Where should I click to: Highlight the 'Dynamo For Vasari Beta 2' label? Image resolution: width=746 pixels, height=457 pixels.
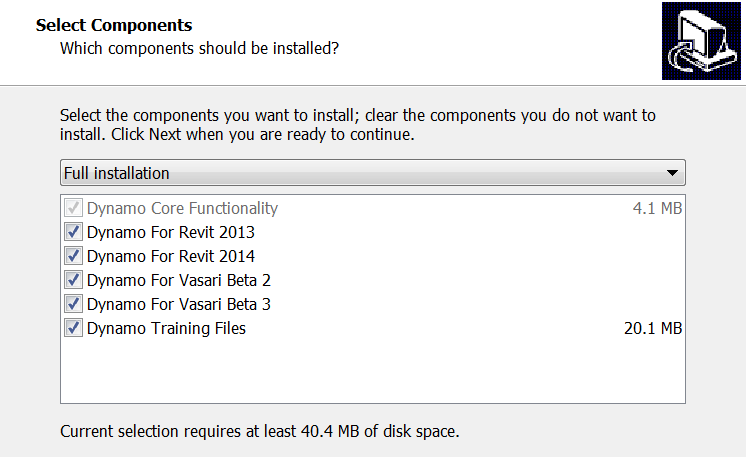[178, 280]
